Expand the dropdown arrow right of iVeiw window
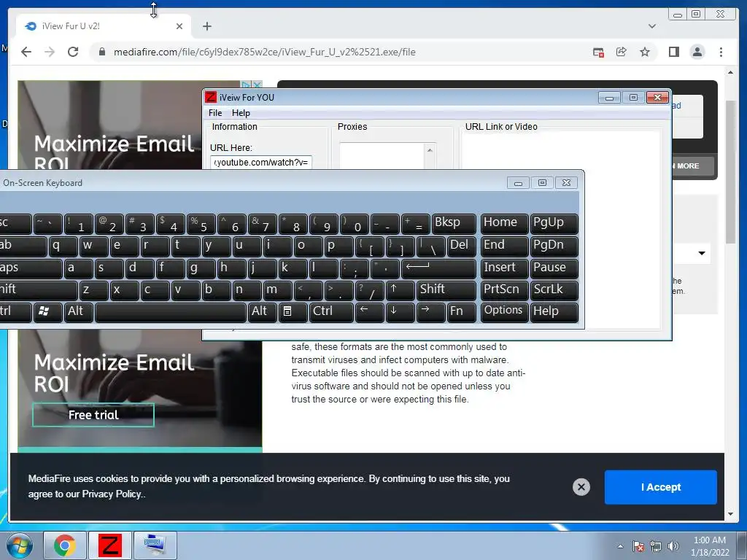747x560 pixels. tap(702, 253)
